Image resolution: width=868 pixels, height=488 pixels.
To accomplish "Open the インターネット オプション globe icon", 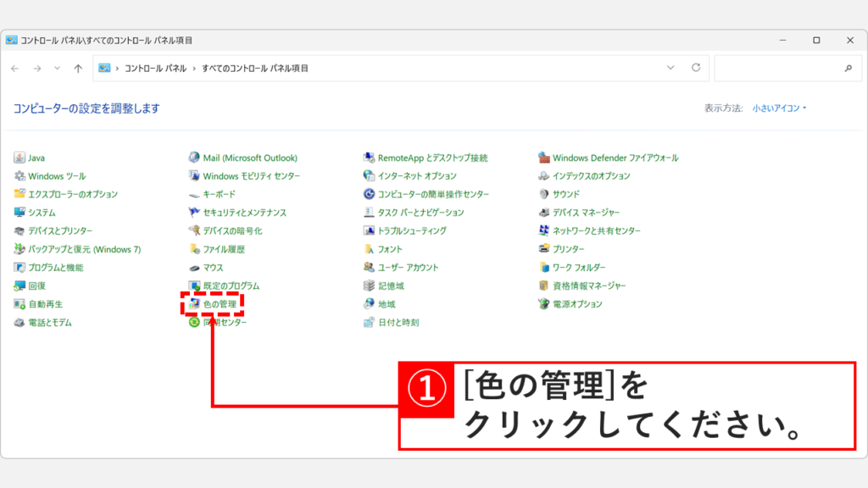I will click(x=369, y=176).
